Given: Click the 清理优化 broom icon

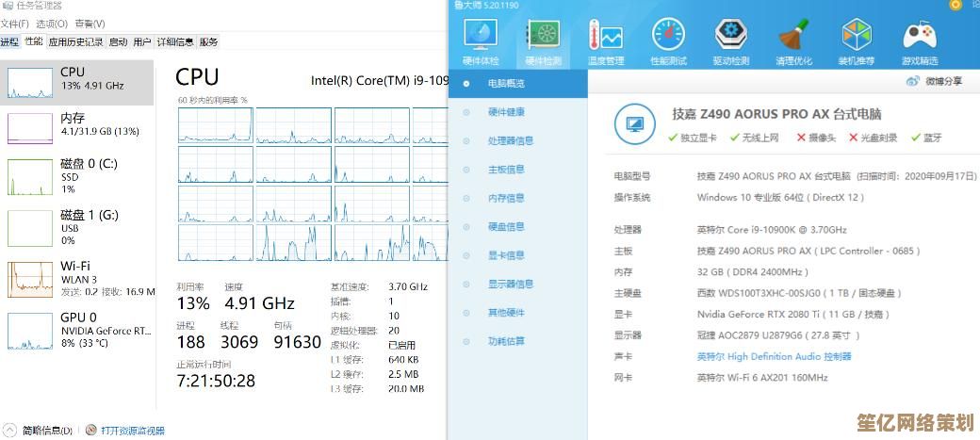Looking at the screenshot, I should click(793, 36).
